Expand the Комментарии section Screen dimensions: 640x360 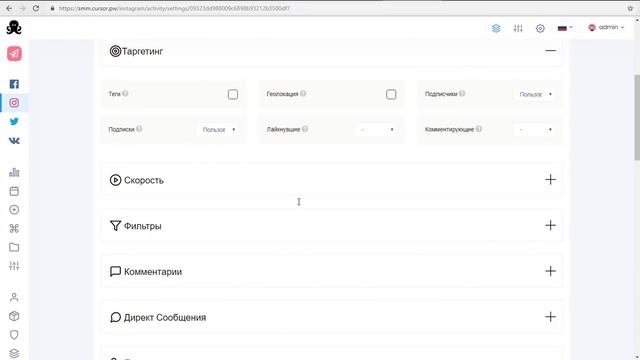pos(551,271)
